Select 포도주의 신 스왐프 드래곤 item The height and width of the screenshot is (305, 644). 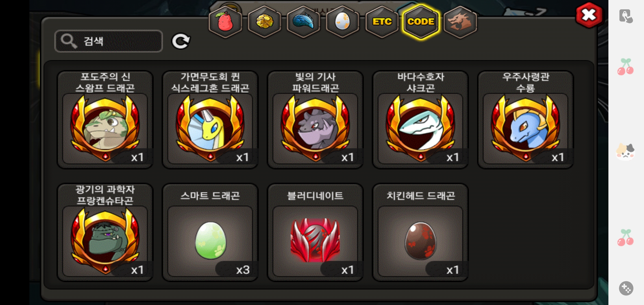point(105,120)
